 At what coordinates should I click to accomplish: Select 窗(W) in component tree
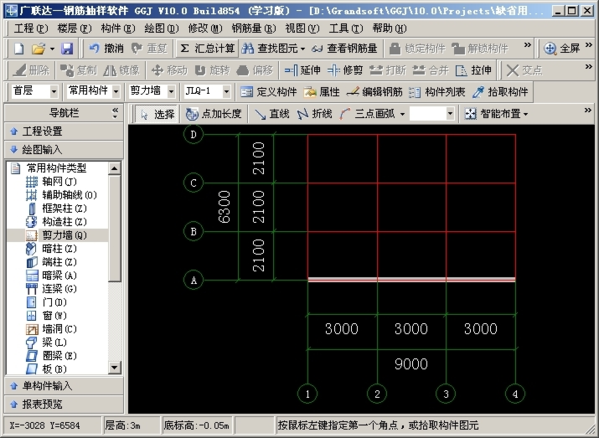coord(46,316)
